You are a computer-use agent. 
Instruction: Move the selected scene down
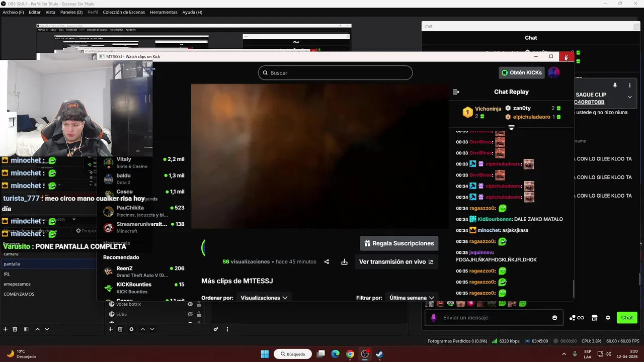pos(47,329)
